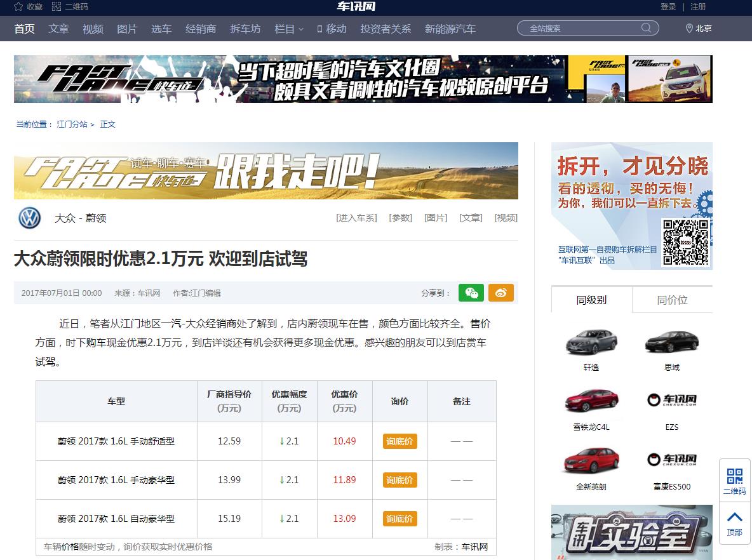Click the 北京 city selector
752x560 pixels.
[704, 29]
